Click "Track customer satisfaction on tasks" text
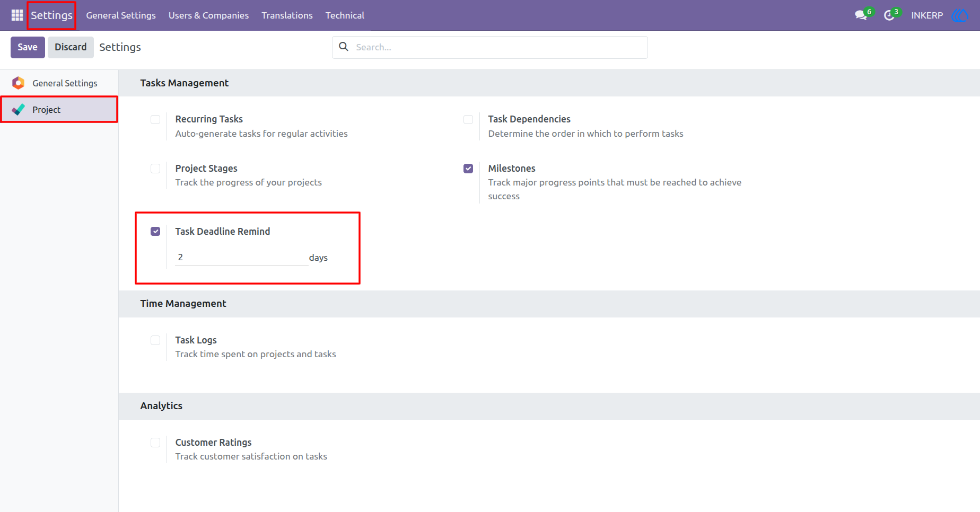This screenshot has height=512, width=980. point(251,456)
